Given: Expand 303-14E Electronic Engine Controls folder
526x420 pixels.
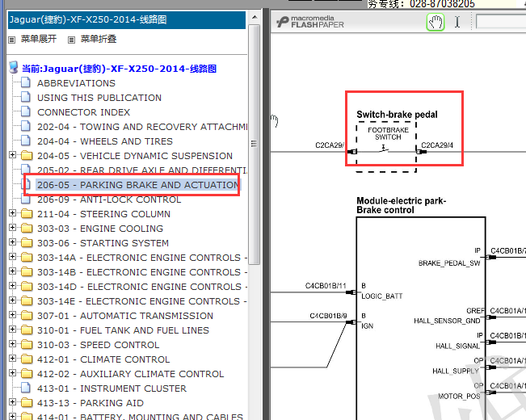Looking at the screenshot, I should click(x=12, y=300).
